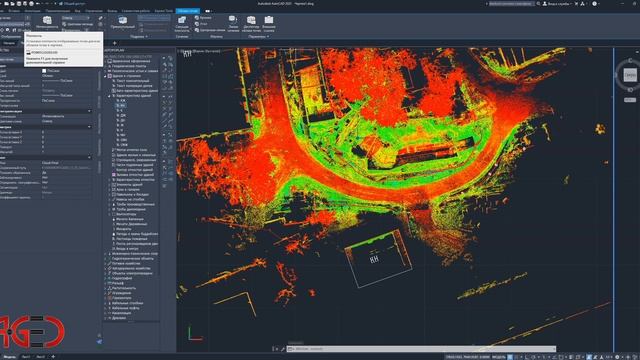Image resolution: width=640 pixels, height=360 pixels.
Task: Collapse 'Характеристика зданий' tree node
Action: click(109, 96)
